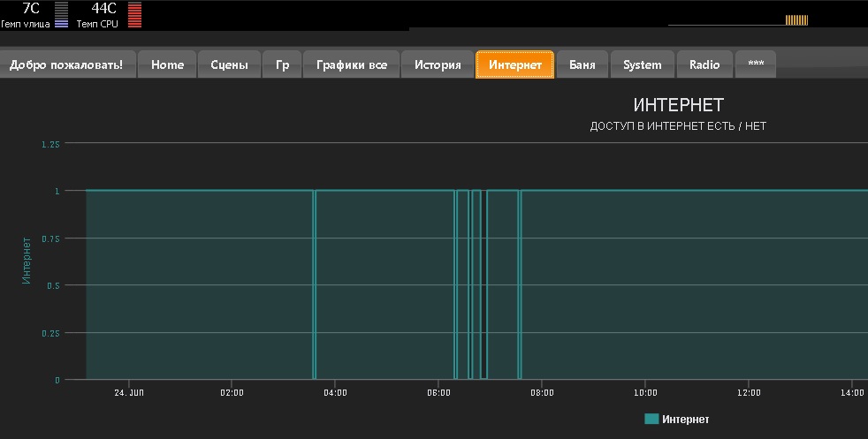Click the orange striped indicator at top right
The image size is (868, 439).
pos(796,20)
